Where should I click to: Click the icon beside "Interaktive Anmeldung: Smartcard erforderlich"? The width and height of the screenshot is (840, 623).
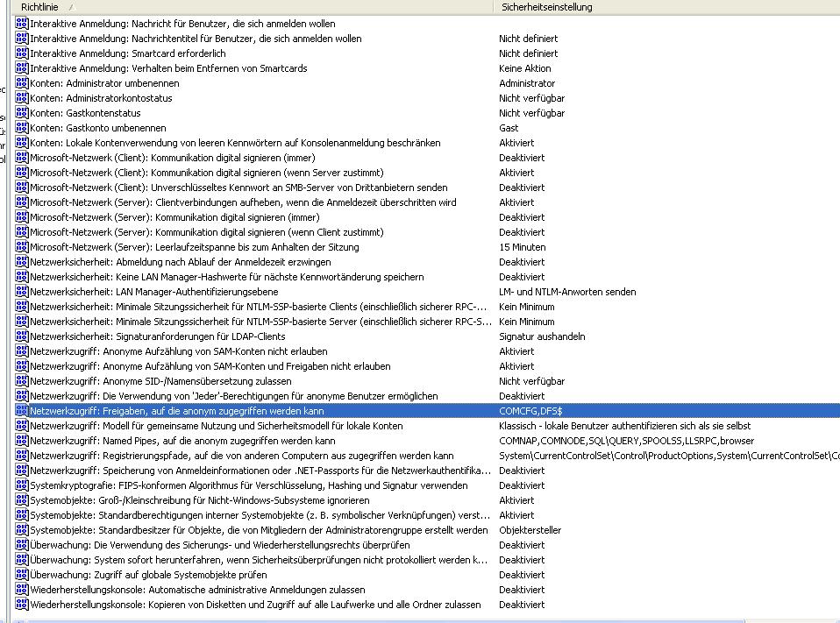pos(21,53)
